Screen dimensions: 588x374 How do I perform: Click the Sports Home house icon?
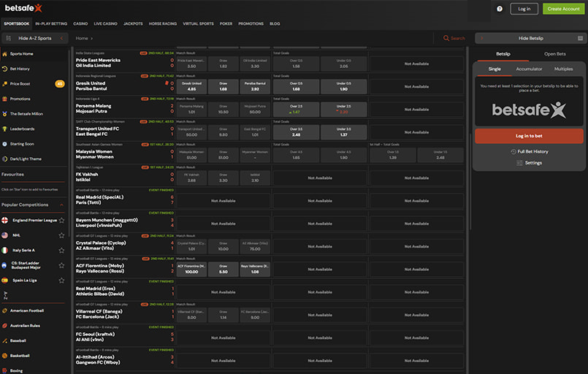tap(4, 54)
